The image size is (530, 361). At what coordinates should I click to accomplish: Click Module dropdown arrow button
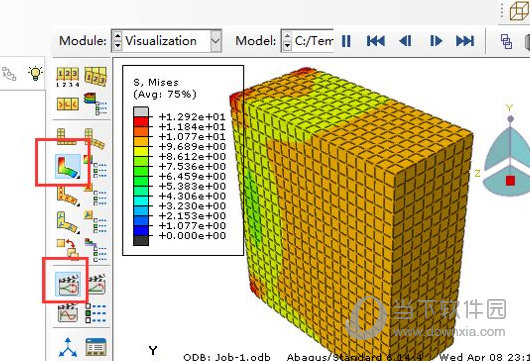pyautogui.click(x=215, y=41)
